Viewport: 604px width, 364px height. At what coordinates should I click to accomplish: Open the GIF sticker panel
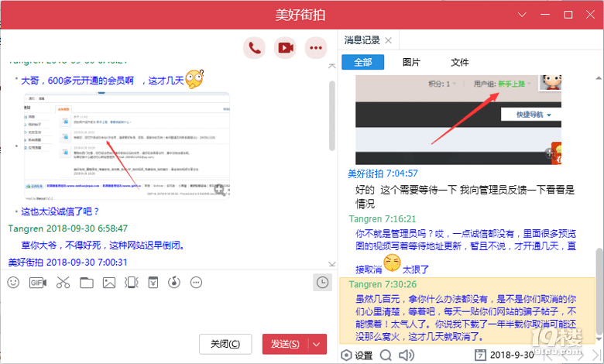(x=37, y=283)
